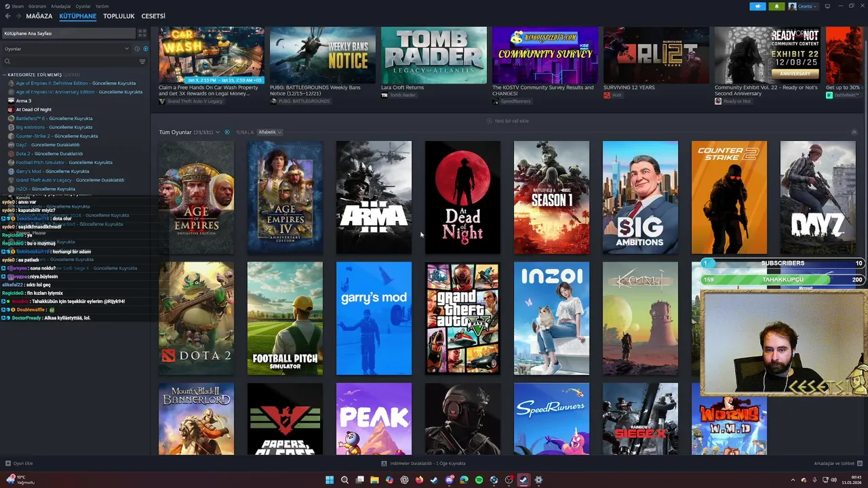Open Spotify from the taskbar
Viewport: 868px width, 488px height.
tap(479, 480)
